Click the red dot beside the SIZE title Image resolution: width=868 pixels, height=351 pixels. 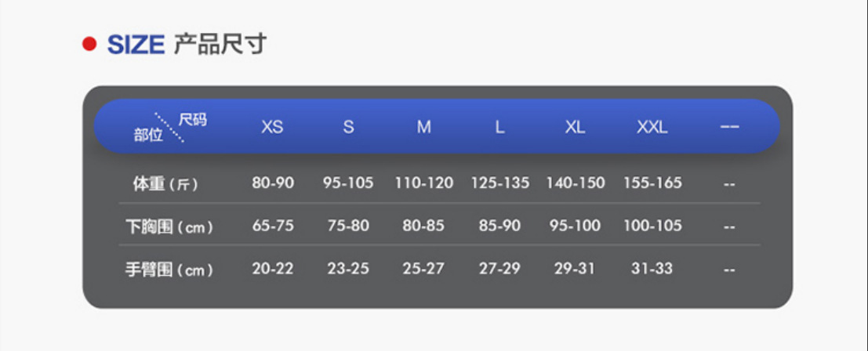pyautogui.click(x=89, y=44)
